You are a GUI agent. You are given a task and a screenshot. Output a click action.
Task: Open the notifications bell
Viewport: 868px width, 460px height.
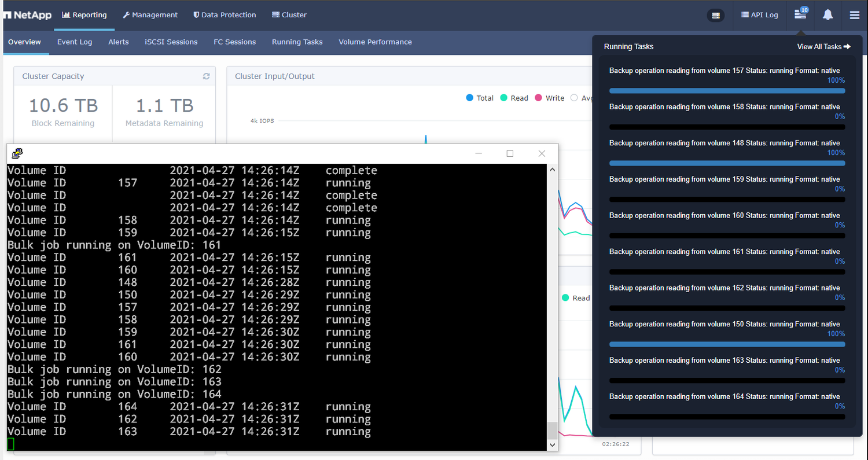(828, 15)
